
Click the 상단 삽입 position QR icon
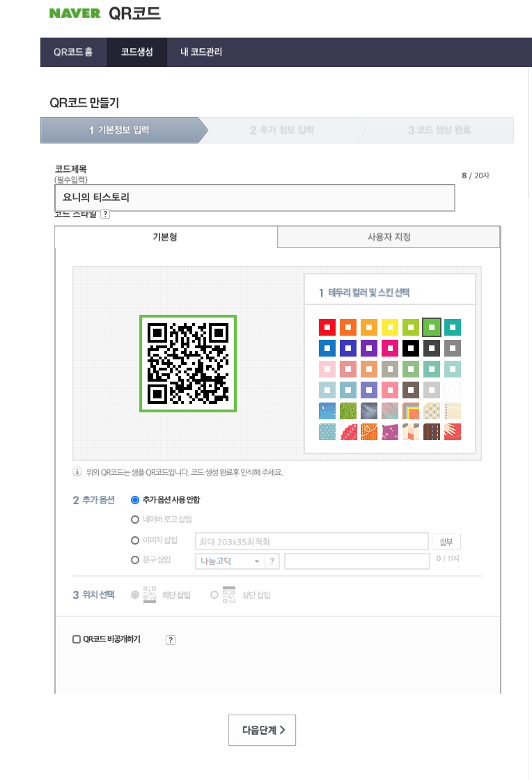pyautogui.click(x=228, y=595)
